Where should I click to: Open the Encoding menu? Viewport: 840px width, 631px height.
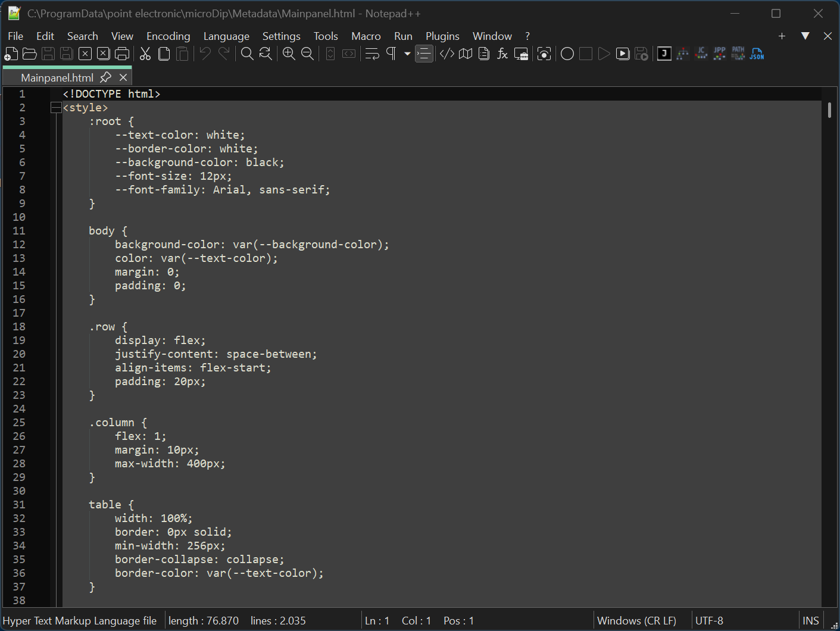click(x=168, y=36)
